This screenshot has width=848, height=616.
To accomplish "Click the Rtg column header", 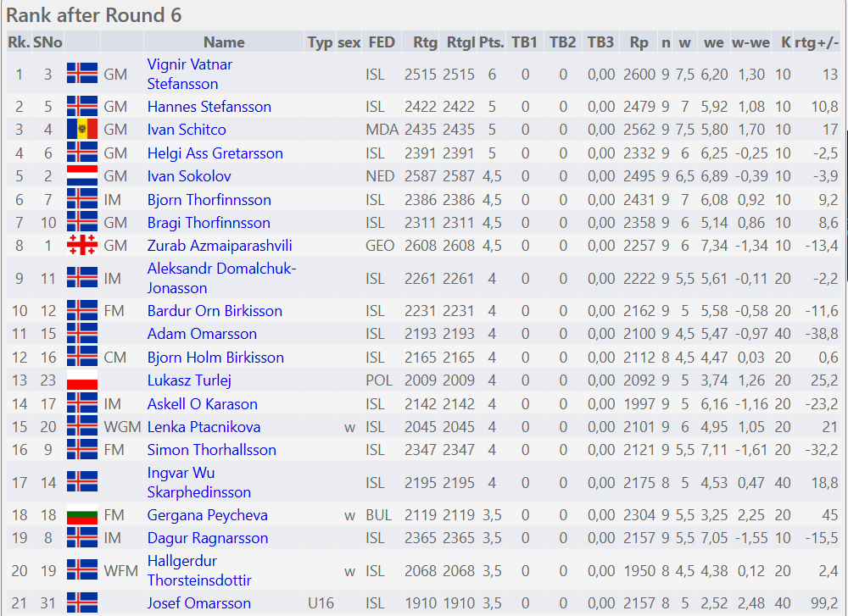I will click(x=425, y=42).
